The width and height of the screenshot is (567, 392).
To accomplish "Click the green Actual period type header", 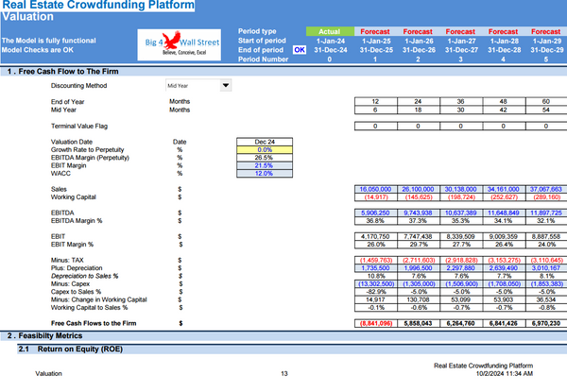I will click(x=330, y=31).
